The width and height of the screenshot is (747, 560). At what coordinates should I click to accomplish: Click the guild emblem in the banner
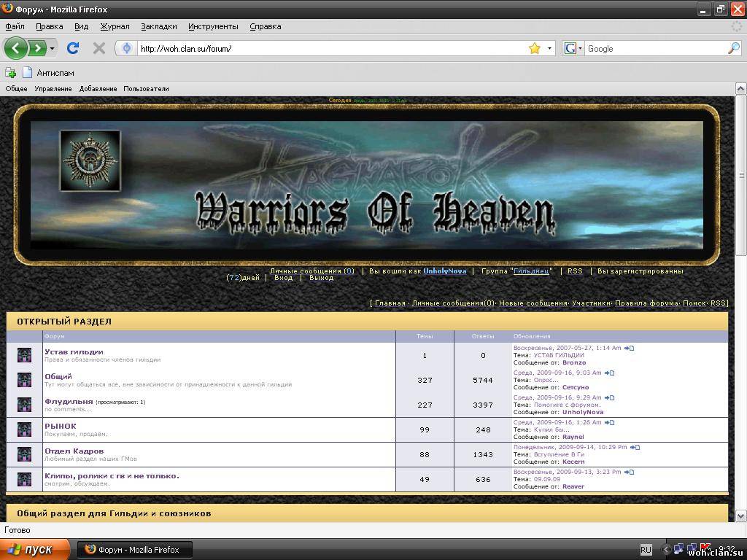[90, 160]
